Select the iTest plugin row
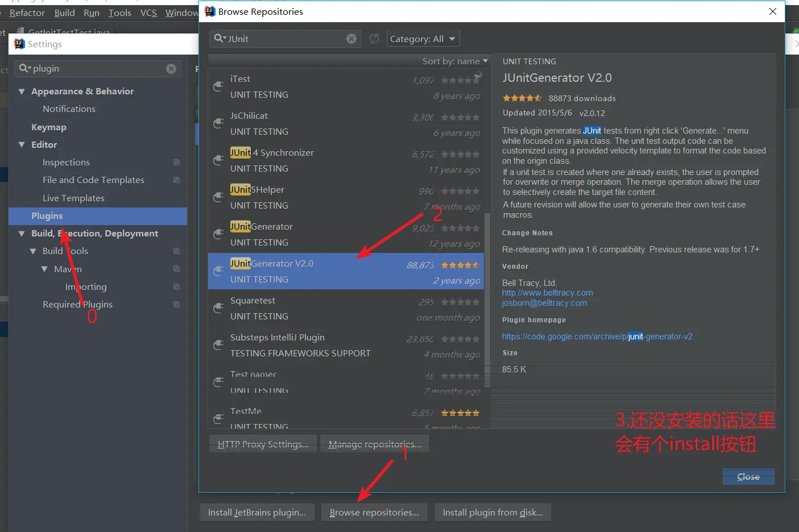The image size is (799, 532). (346, 86)
